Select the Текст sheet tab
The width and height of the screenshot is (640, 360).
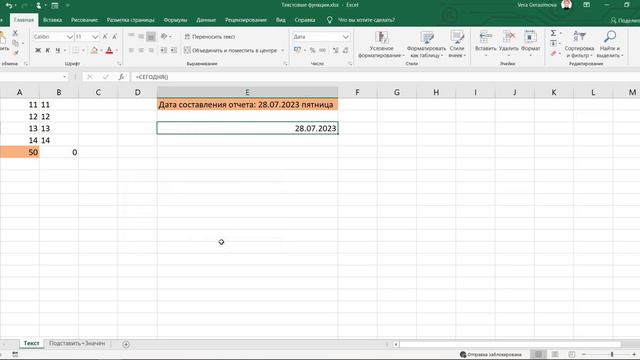[31, 343]
